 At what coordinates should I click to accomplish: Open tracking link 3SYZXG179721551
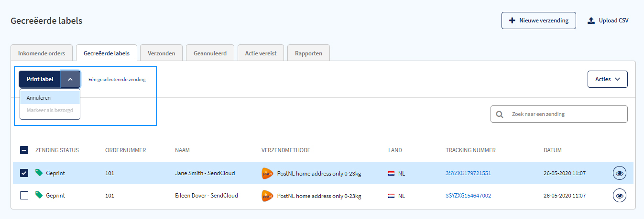[468, 173]
